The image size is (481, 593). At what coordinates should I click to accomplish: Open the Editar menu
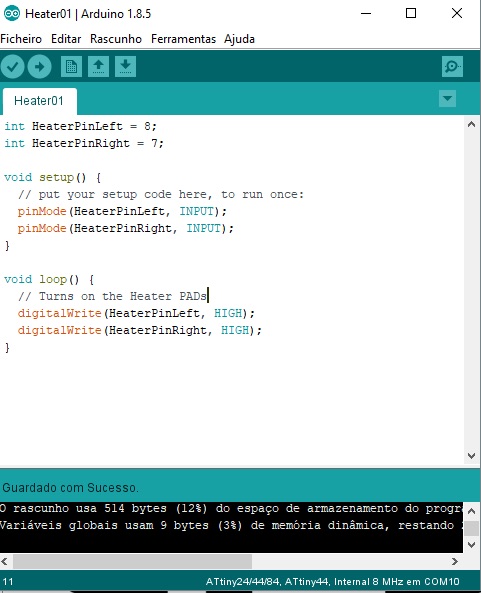(x=66, y=39)
